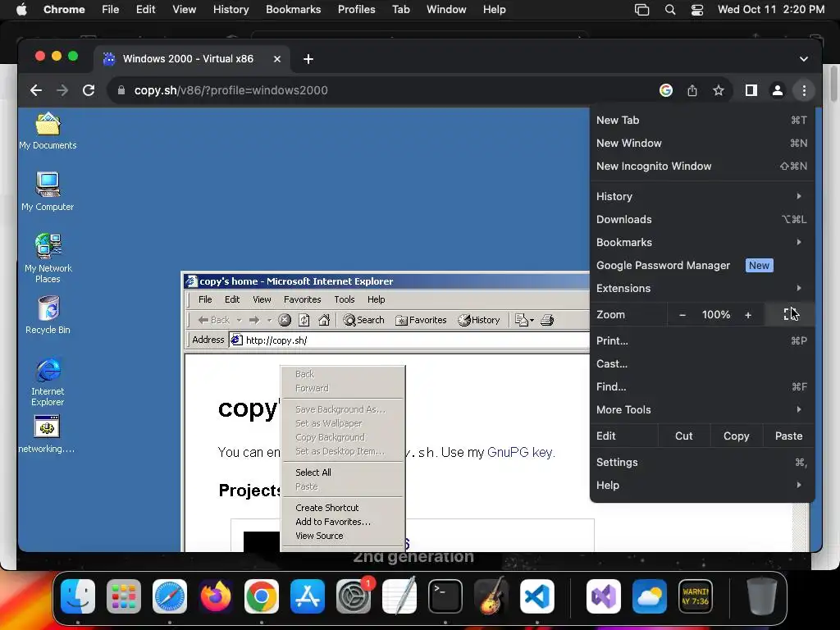Screen dimensions: 840x630
Task: Follow the GnuPG key link
Action: 519,453
